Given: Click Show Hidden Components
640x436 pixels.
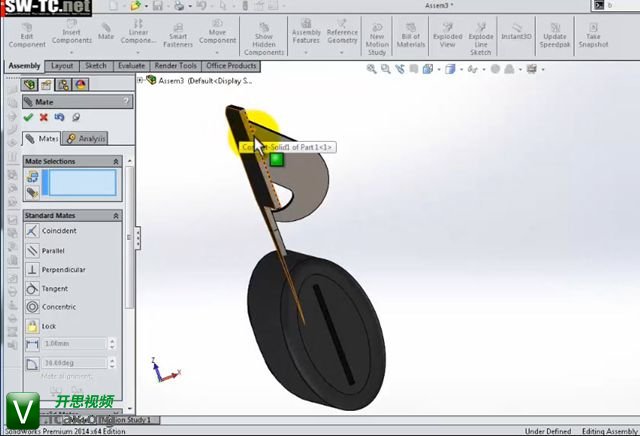Looking at the screenshot, I should tap(264, 40).
